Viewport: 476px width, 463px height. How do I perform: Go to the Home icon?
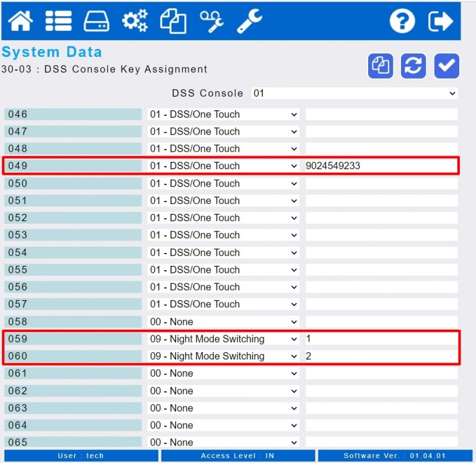[x=20, y=21]
